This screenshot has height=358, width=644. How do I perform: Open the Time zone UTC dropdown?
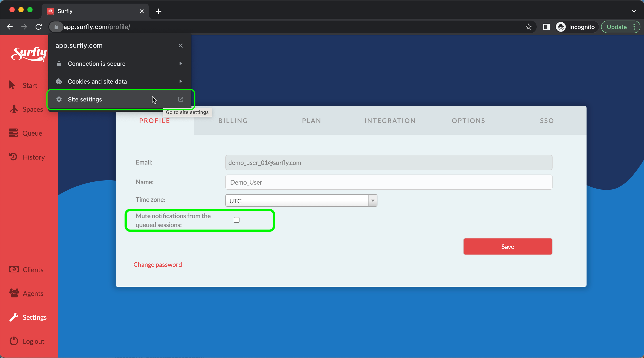pos(301,201)
